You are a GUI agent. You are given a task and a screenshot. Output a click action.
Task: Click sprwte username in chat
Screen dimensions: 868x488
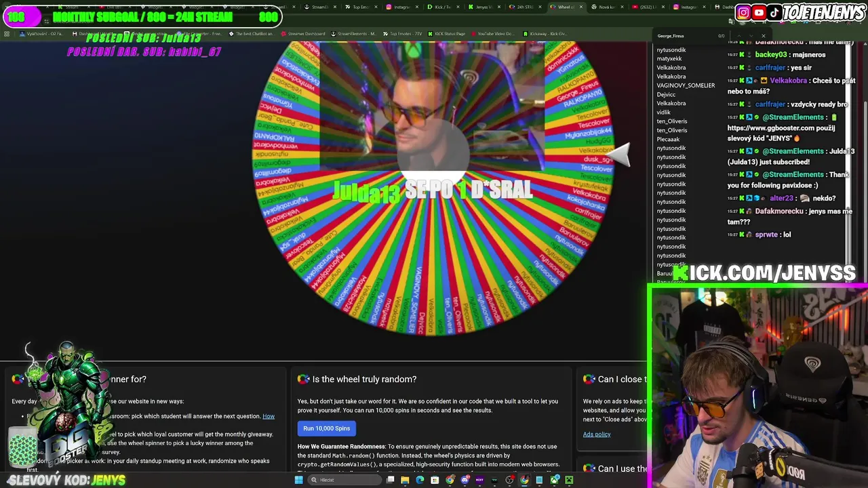(766, 235)
